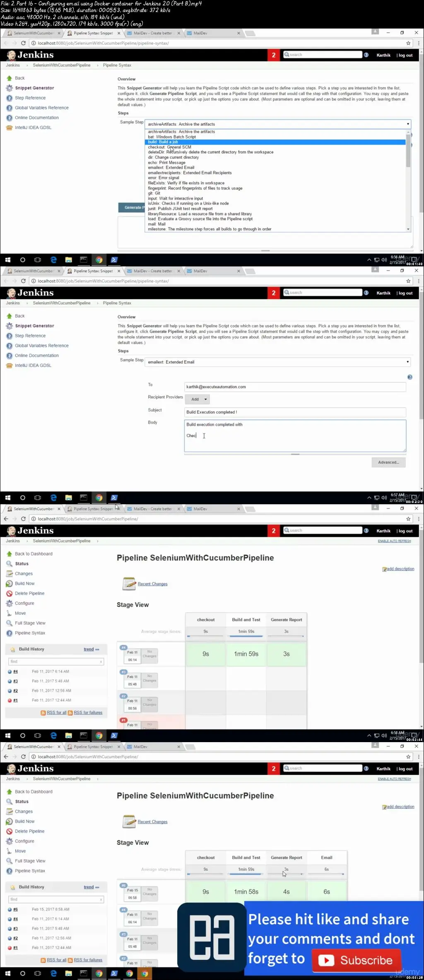
Task: Open PowerShell in taskbar under three-stage frame
Action: click(x=114, y=736)
